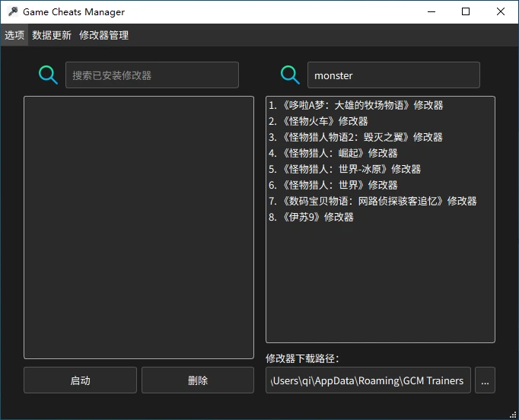Select 《怪物猎人：世界-冰原》修改器 entry
Viewport: 519px width, 420px height.
(x=344, y=169)
